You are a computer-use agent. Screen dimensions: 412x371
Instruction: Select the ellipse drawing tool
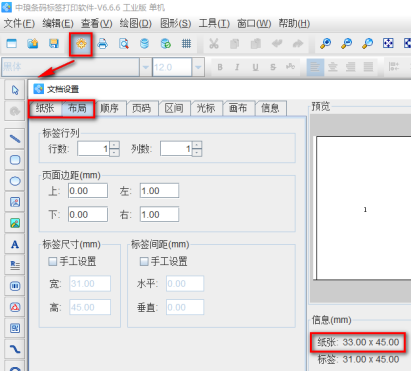pos(15,181)
